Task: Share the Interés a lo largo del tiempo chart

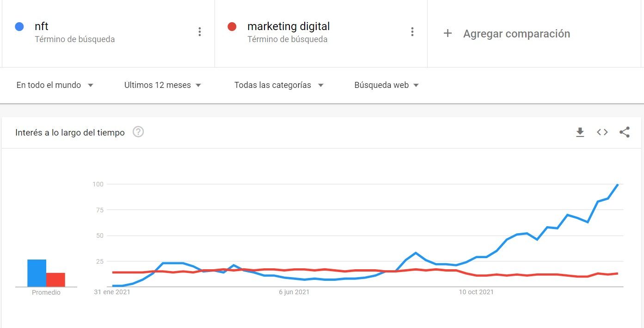Action: point(625,132)
